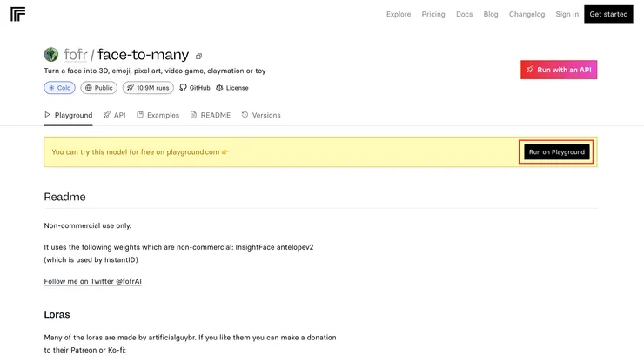This screenshot has height=356, width=644.
Task: Open the GitHub repository link
Action: tap(194, 88)
